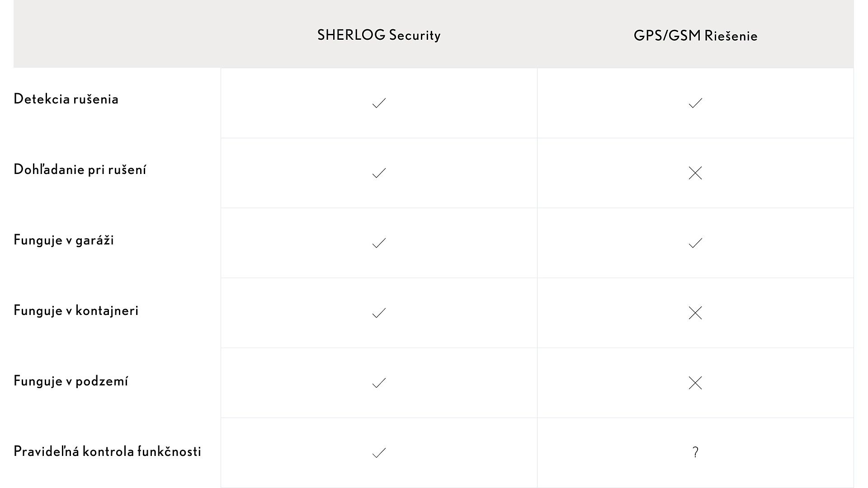
Task: Click the Funguje v kontajneri row label
Action: 76,310
